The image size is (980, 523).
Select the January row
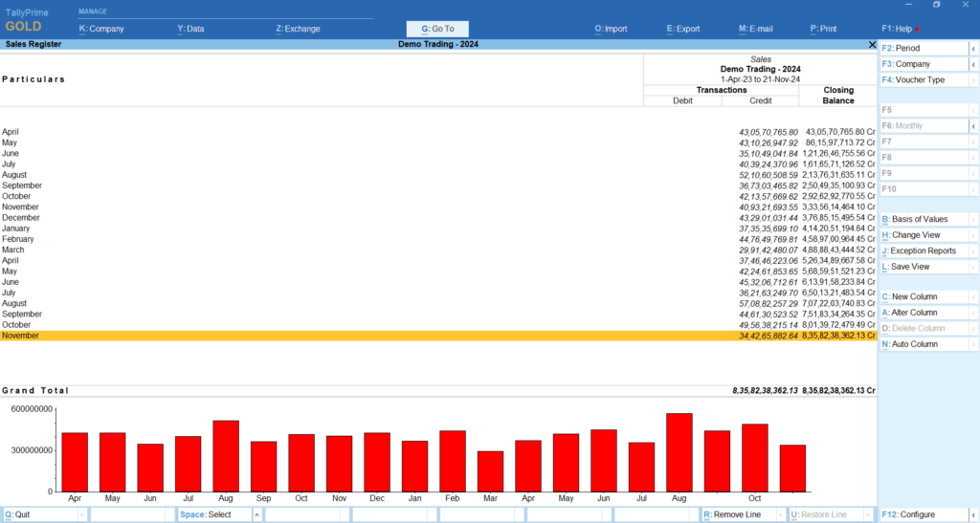tap(438, 229)
